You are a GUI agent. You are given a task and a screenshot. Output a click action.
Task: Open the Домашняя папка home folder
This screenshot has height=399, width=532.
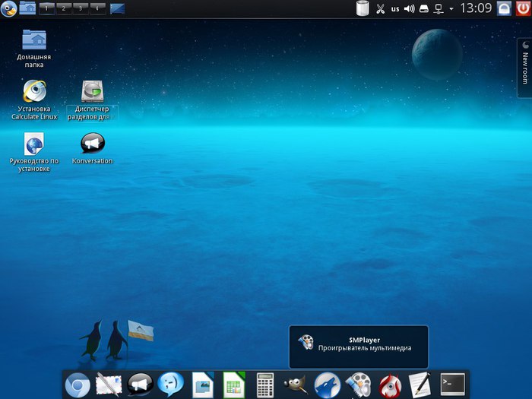(x=33, y=40)
